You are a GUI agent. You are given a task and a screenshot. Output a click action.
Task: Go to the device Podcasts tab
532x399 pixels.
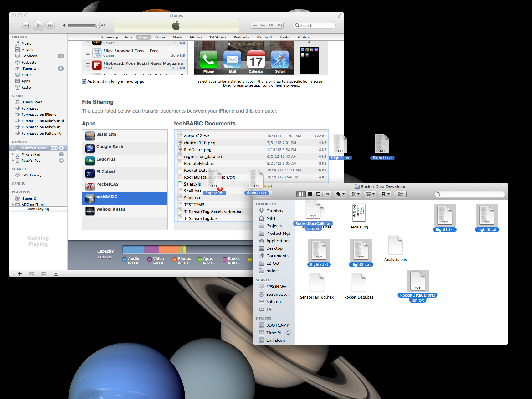(x=242, y=37)
